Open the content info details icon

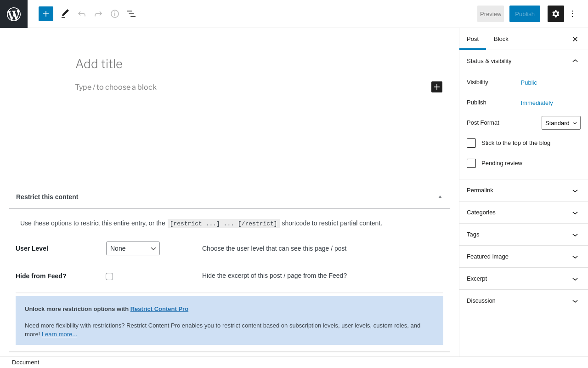(x=115, y=14)
